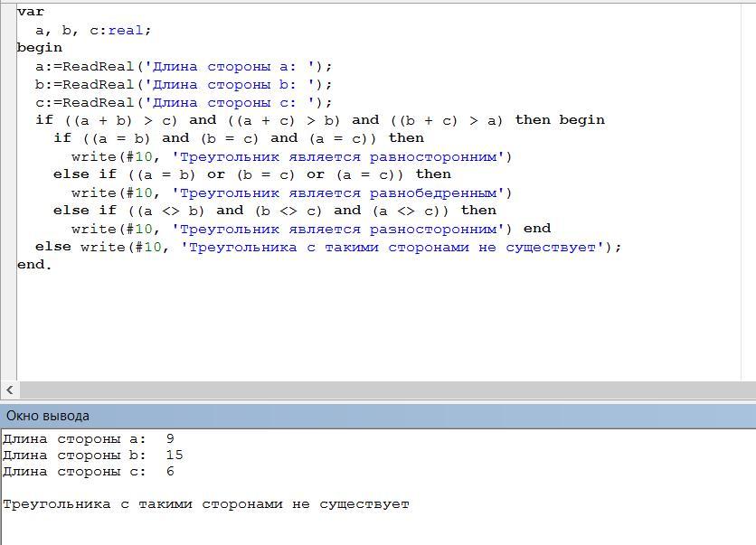
Task: Click the 'begin' keyword after the declarations
Action: [x=40, y=48]
